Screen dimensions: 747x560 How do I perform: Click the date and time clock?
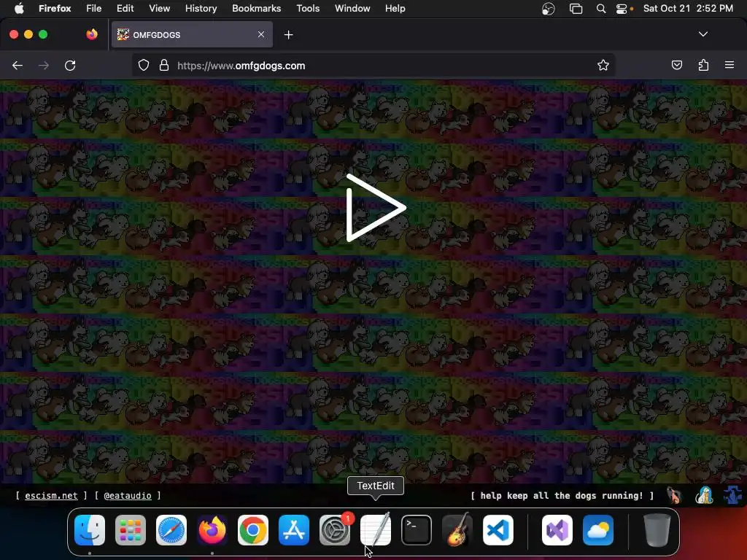pos(688,8)
